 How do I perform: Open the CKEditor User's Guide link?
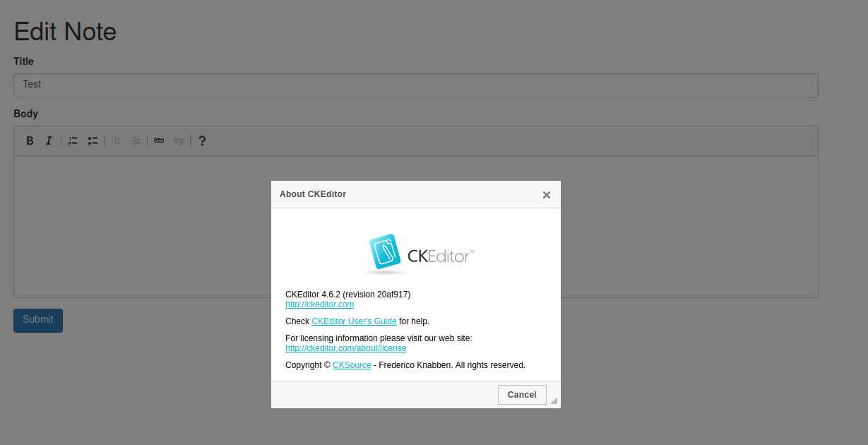point(354,321)
